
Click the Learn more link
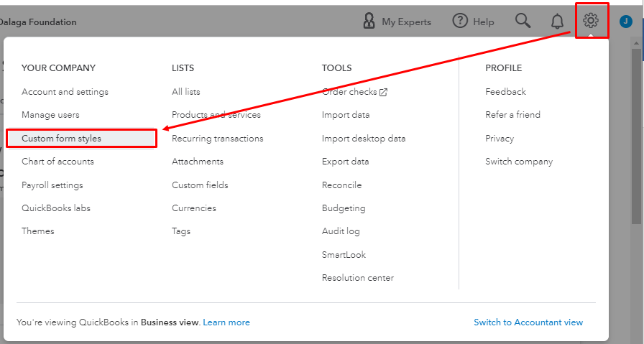(x=226, y=322)
